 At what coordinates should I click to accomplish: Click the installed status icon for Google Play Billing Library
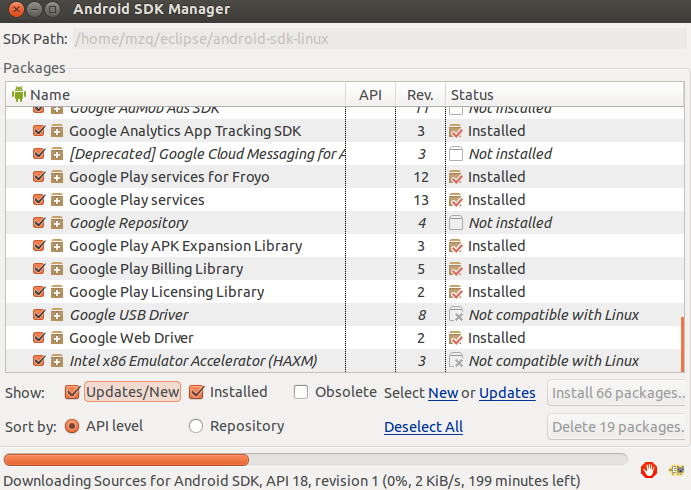point(456,269)
